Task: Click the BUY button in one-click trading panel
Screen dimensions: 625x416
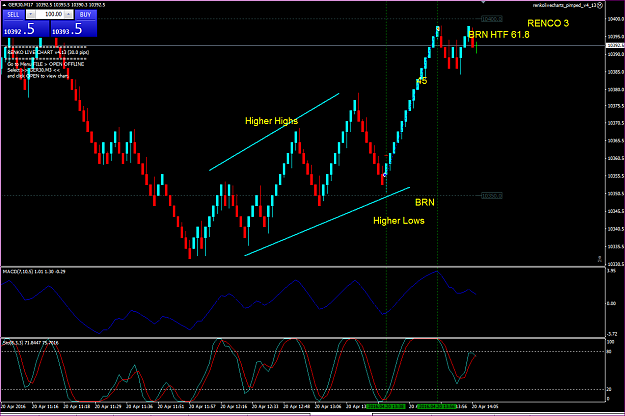Action: click(x=85, y=14)
